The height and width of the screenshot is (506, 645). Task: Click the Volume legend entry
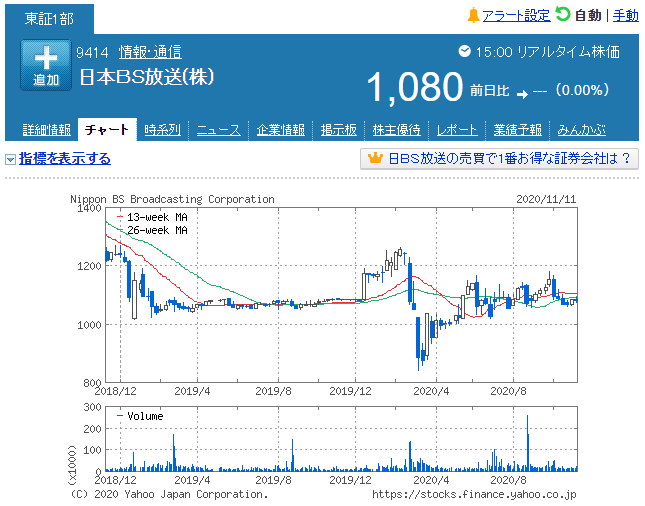[140, 416]
